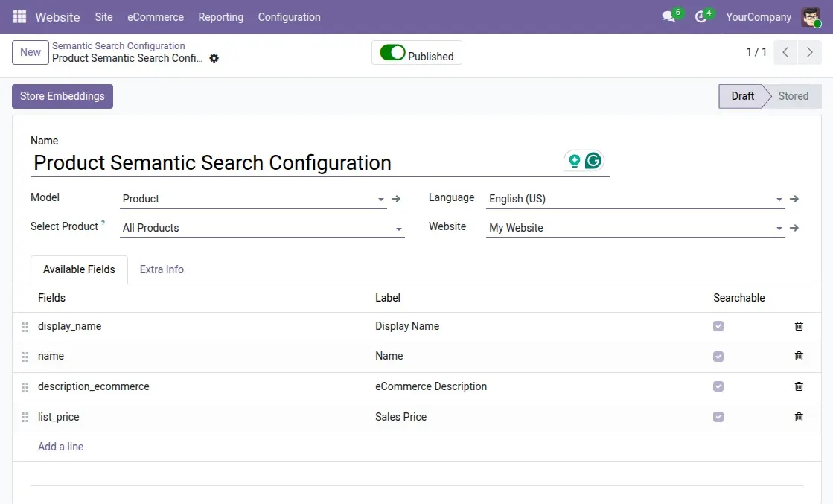The image size is (833, 504).
Task: Select the Stored status stage
Action: (793, 96)
